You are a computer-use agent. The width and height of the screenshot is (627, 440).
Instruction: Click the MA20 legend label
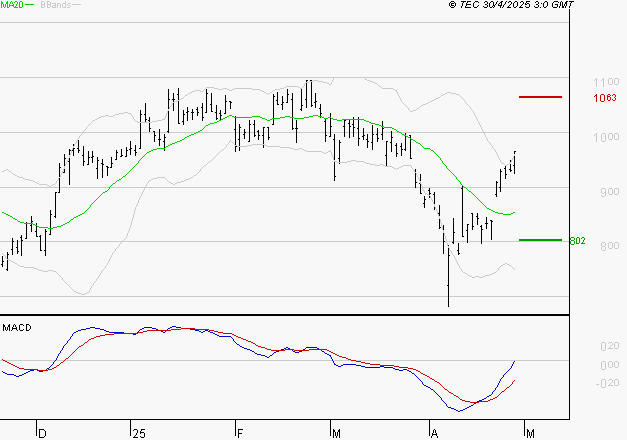tap(12, 5)
